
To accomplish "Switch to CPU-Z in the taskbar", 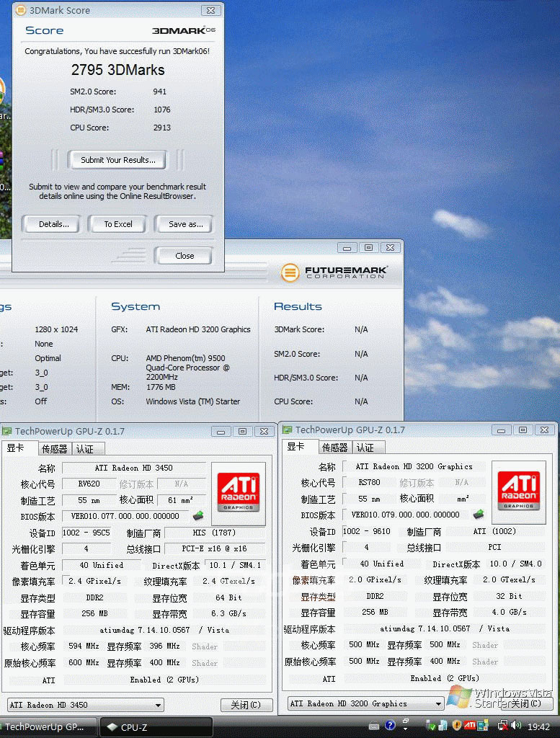I will point(156,727).
